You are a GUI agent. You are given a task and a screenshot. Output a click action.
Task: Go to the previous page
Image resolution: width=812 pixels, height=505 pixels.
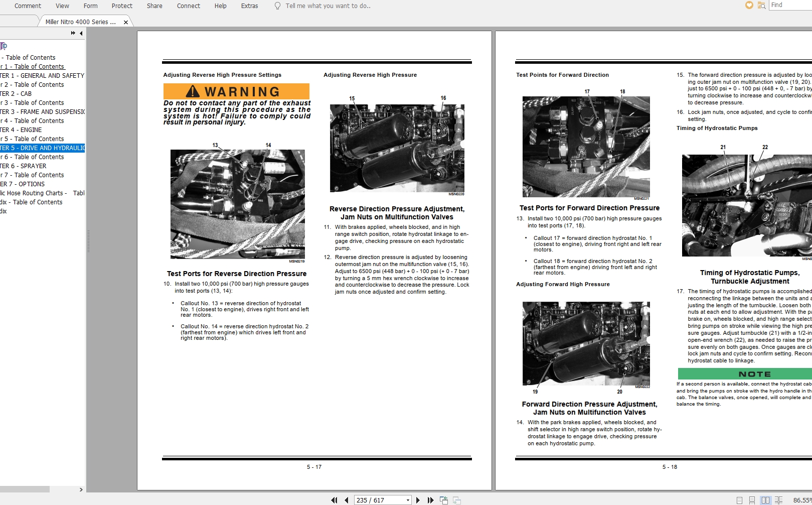(346, 500)
